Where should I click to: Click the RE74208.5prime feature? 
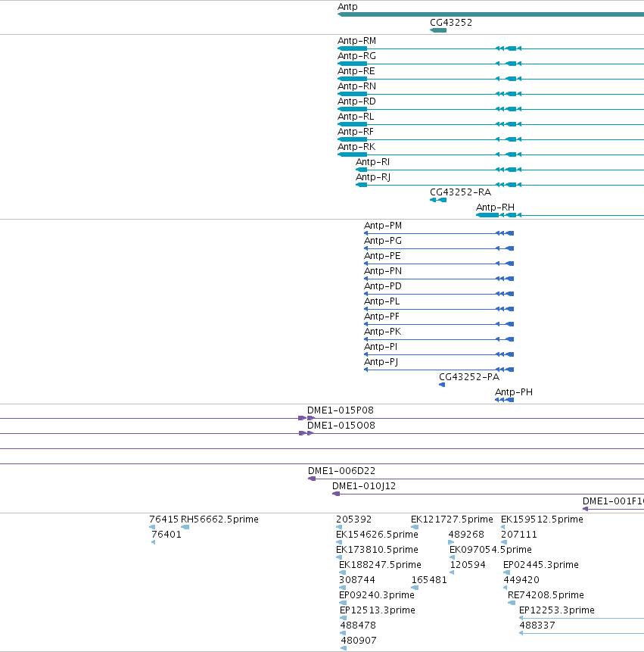(512, 603)
